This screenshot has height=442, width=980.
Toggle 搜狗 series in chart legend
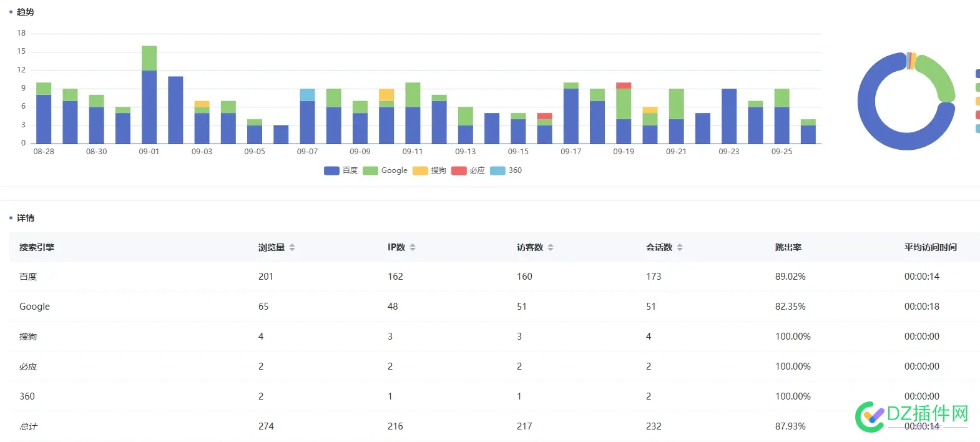click(x=438, y=170)
